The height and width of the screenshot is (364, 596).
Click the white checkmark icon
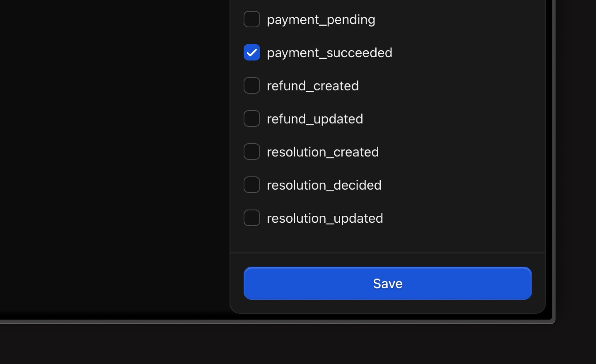pos(252,53)
